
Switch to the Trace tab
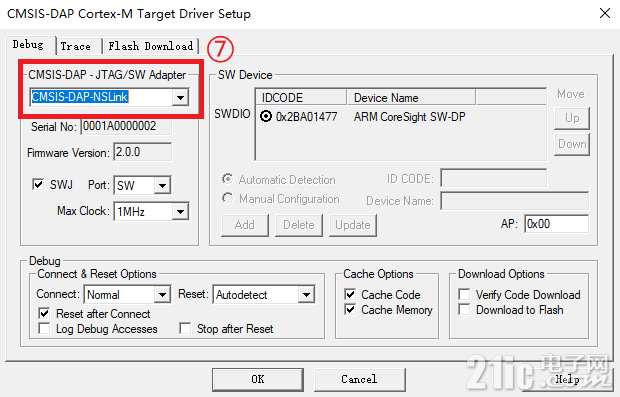[76, 46]
